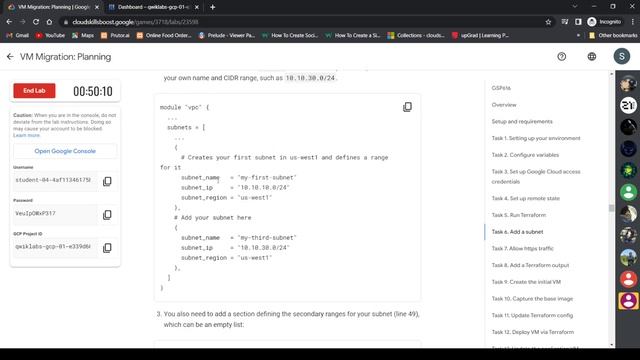This screenshot has height=360, width=640.
Task: Click the GCP Project ID field value
Action: (56, 247)
